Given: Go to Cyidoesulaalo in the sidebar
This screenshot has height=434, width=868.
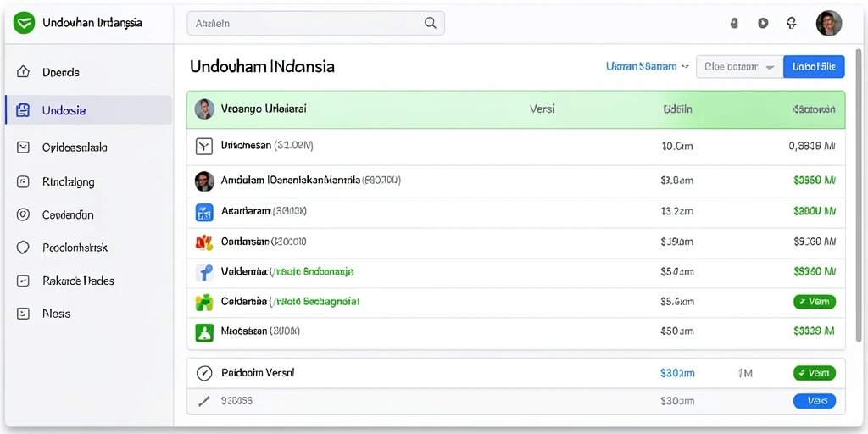Looking at the screenshot, I should tap(88, 147).
